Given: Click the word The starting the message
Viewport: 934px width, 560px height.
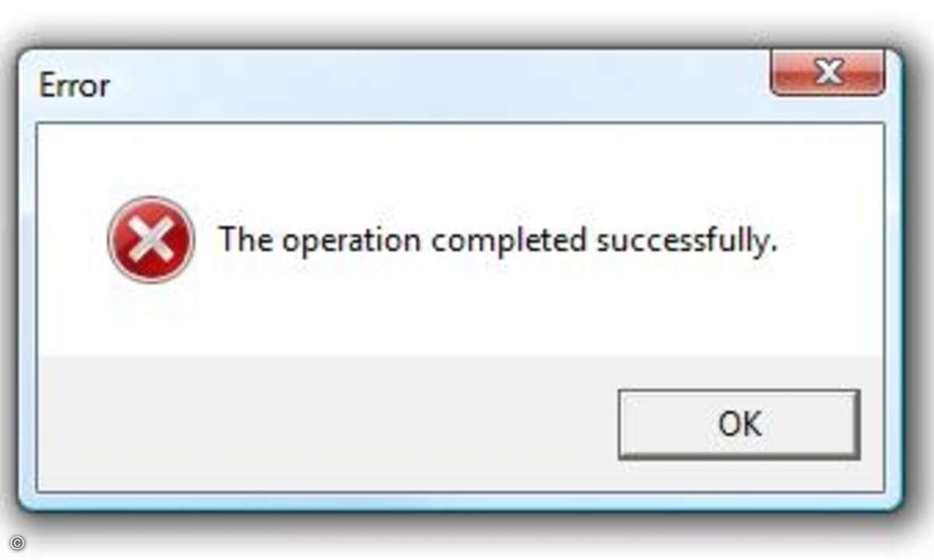Looking at the screenshot, I should tap(245, 238).
